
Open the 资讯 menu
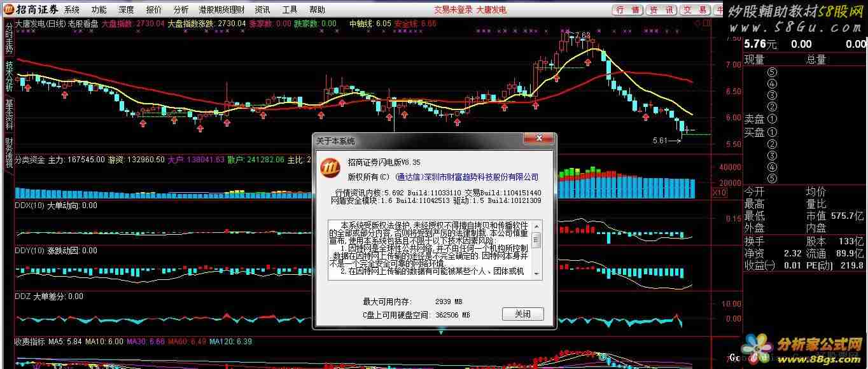click(262, 10)
